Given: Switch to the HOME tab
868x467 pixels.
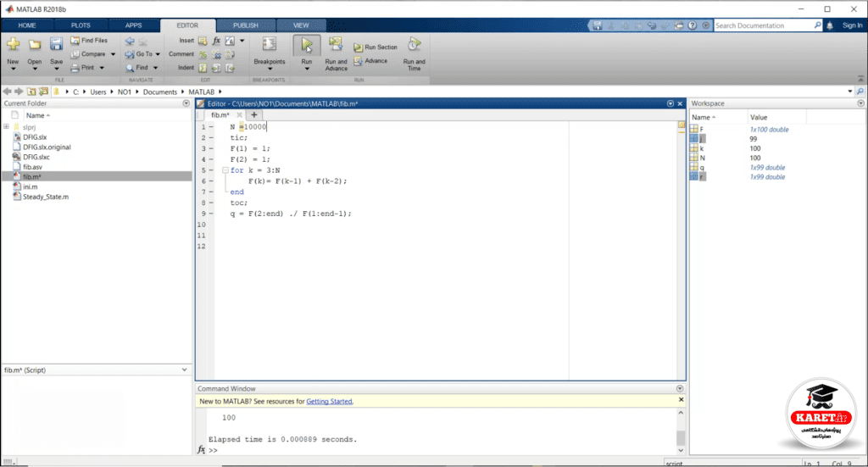Looking at the screenshot, I should [x=26, y=25].
